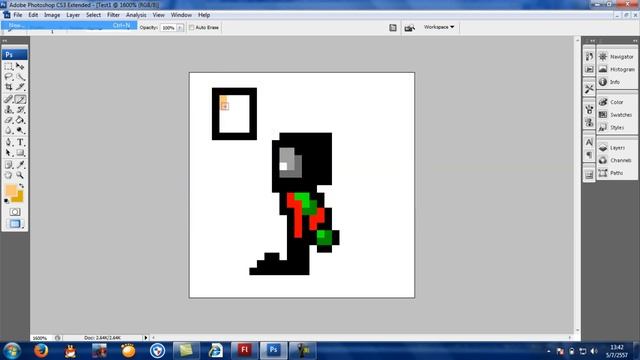The width and height of the screenshot is (640, 360).
Task: Open background color picker
Action: 20,198
